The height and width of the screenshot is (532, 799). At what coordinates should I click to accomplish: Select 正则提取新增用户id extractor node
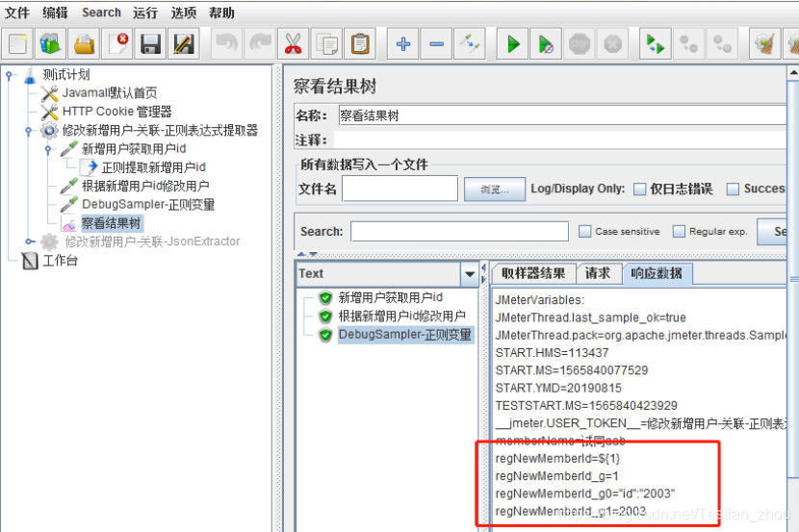[x=153, y=167]
